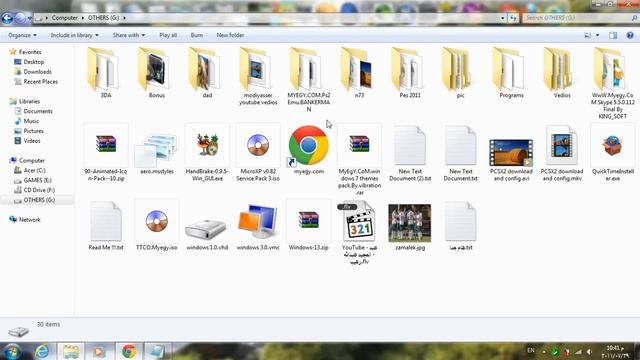Open the view options dropdown arrow
The height and width of the screenshot is (360, 640).
pyautogui.click(x=598, y=36)
